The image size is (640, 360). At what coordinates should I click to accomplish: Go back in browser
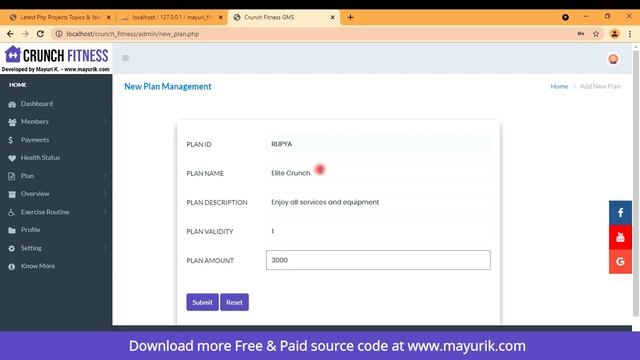click(x=10, y=34)
